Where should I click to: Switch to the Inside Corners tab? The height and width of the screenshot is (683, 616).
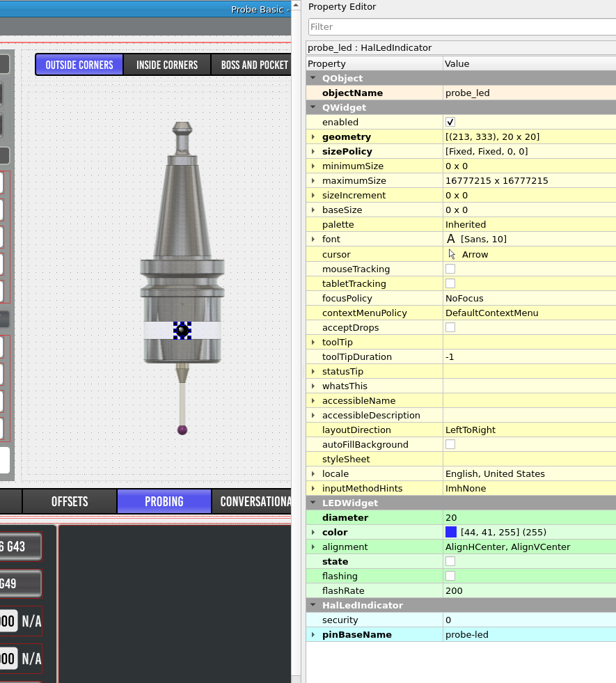tap(167, 65)
